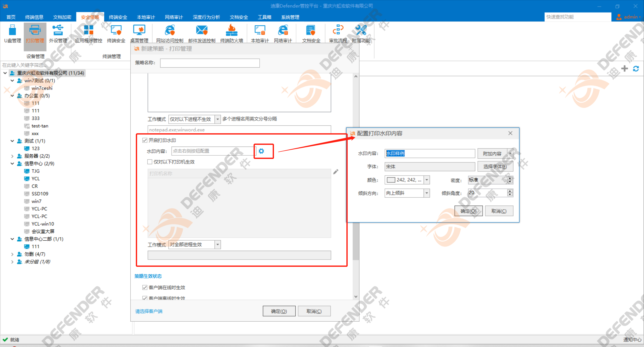Viewport: 644px width, 347px height.
Task: Click the 水印内容 field containing 水印样例
Action: click(430, 153)
